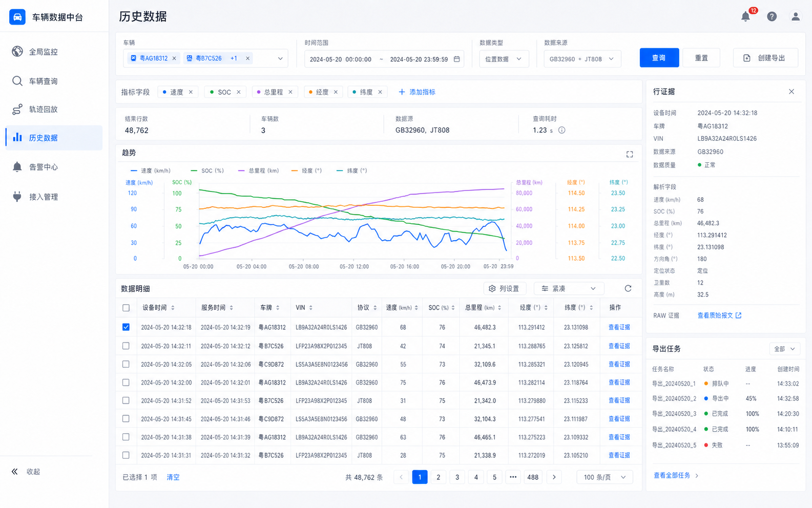
Task: Go to 全局监控 in the sidebar
Action: tap(54, 52)
